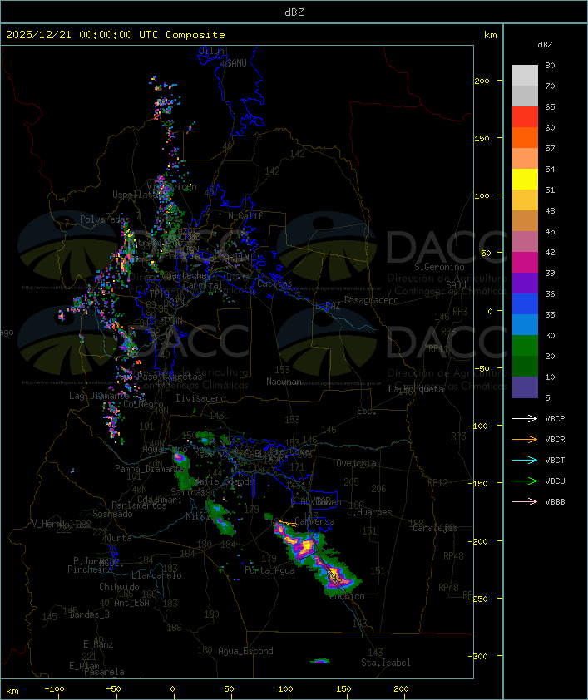Select the blue swatch below 36 dBZ
This screenshot has height=700, width=588.
[525, 303]
